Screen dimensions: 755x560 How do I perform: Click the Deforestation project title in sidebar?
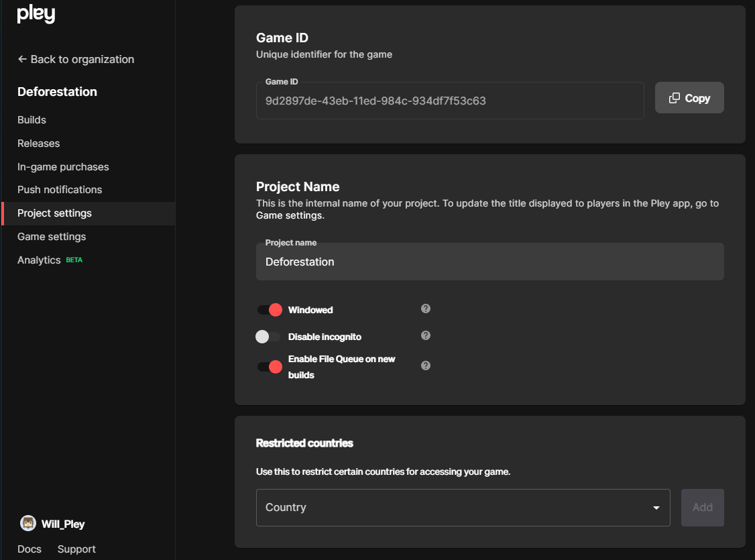tap(57, 91)
